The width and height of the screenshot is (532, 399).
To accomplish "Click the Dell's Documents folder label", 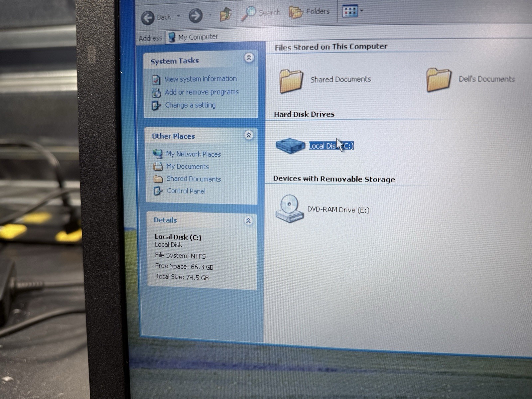I will [487, 79].
